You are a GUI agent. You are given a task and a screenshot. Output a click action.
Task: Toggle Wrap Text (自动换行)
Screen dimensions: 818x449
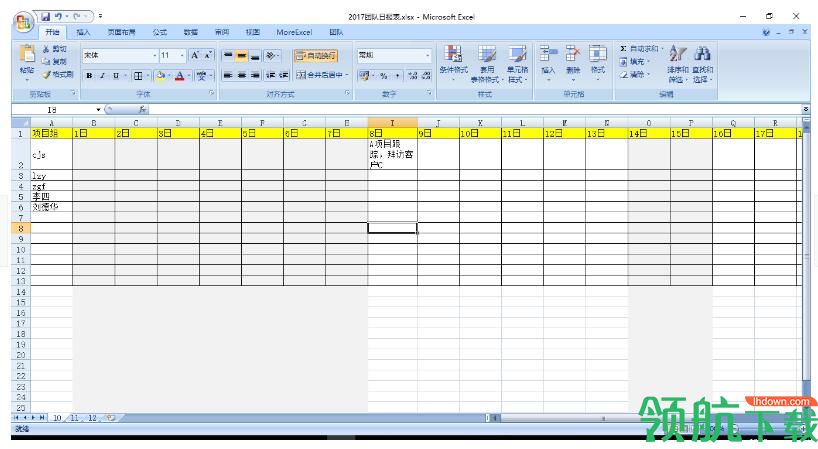[x=316, y=55]
